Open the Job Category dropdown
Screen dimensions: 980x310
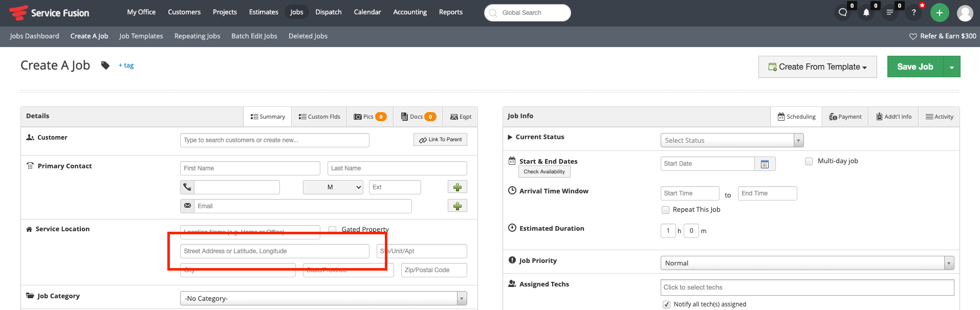(x=323, y=298)
